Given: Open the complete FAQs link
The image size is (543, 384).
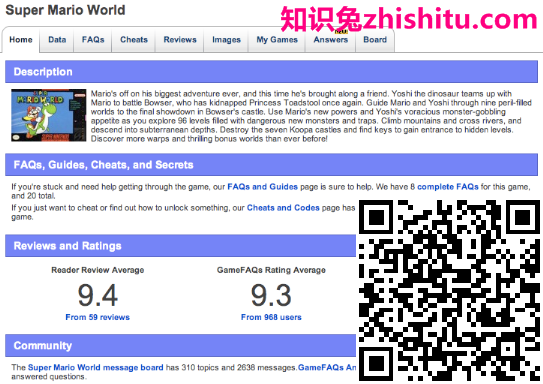Looking at the screenshot, I should (x=448, y=187).
